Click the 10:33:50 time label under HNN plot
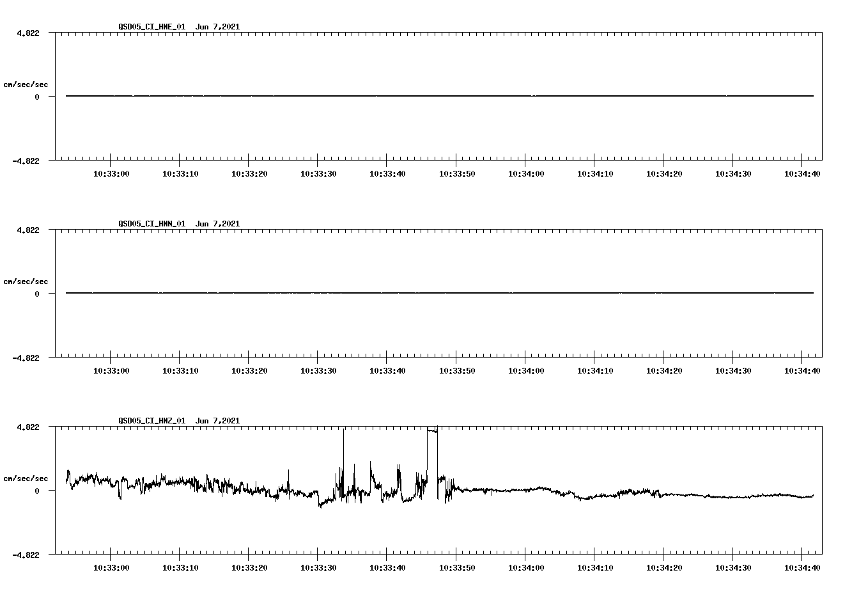 click(457, 370)
